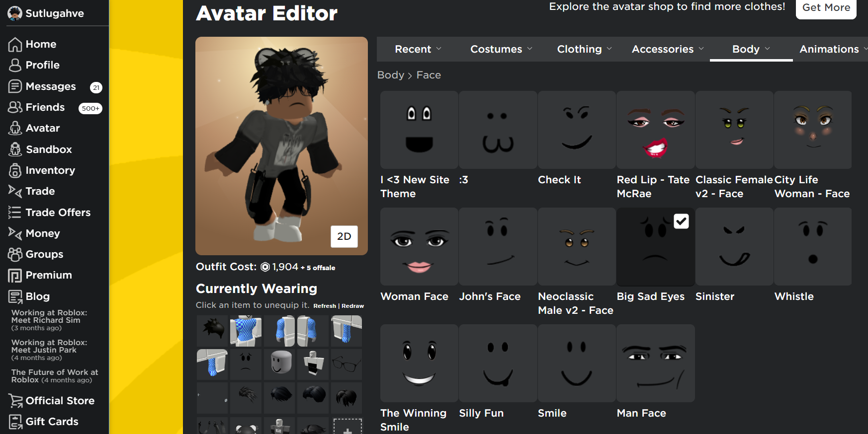Expand the Accessories dropdown tab
Image resolution: width=868 pixels, height=434 pixels.
[668, 49]
